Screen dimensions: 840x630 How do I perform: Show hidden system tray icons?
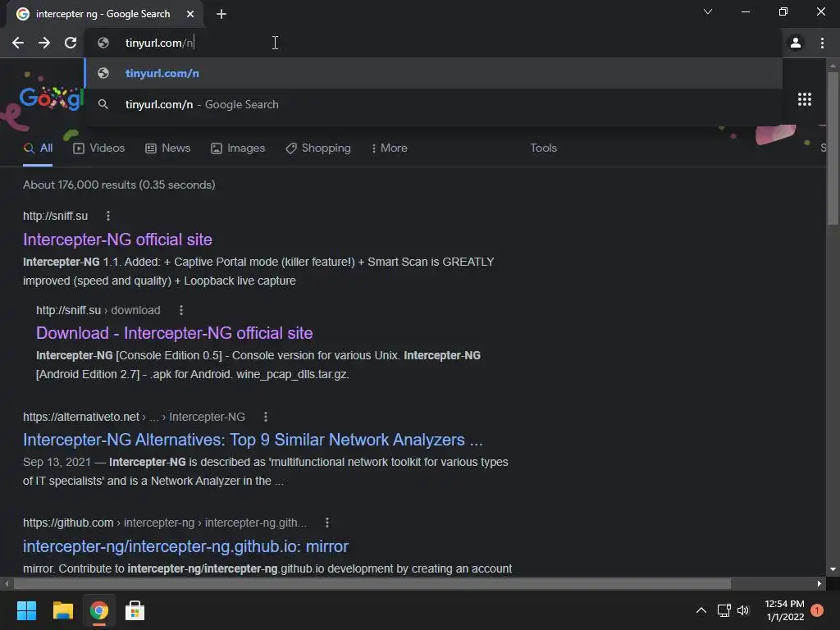(701, 610)
